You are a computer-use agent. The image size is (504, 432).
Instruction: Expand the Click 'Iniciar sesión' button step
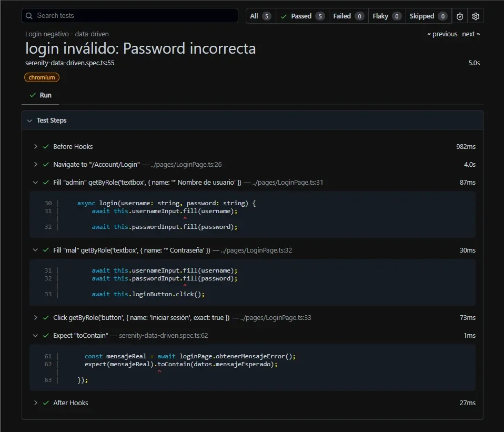pos(35,317)
